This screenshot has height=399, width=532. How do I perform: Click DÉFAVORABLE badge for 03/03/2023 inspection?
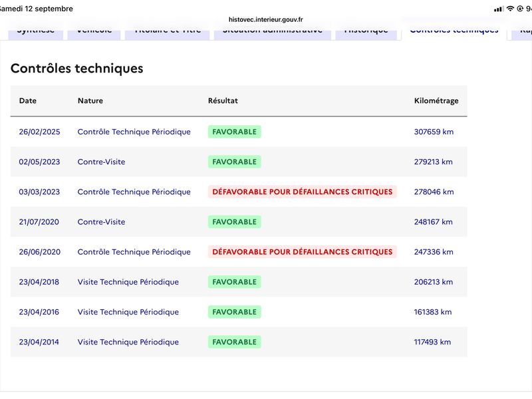(x=303, y=192)
